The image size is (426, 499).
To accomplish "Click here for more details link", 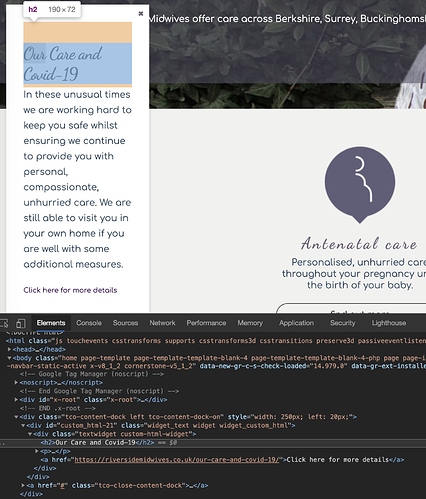I will click(70, 290).
